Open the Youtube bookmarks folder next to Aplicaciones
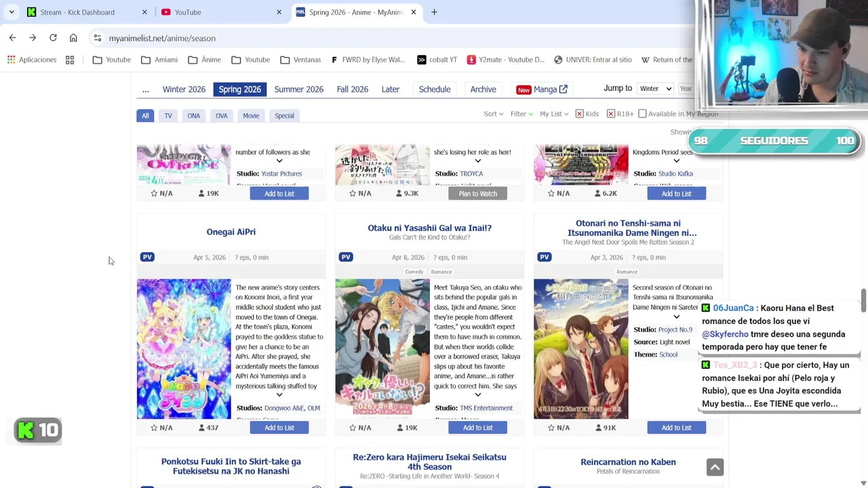The height and width of the screenshot is (488, 868). point(112,60)
